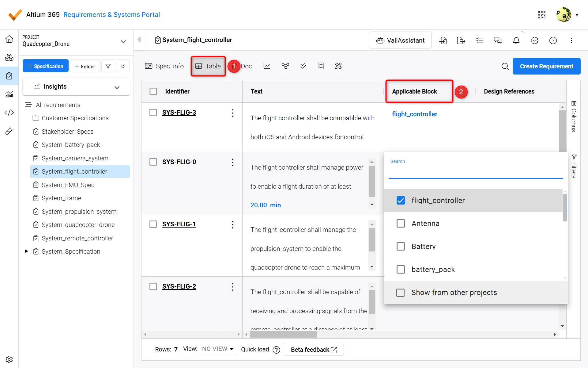Click the search magnifier icon
Viewport: 588px width, 368px height.
505,66
